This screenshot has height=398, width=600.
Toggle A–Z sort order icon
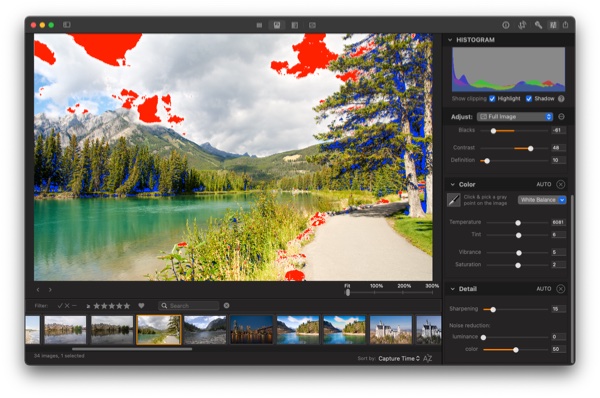click(x=428, y=359)
